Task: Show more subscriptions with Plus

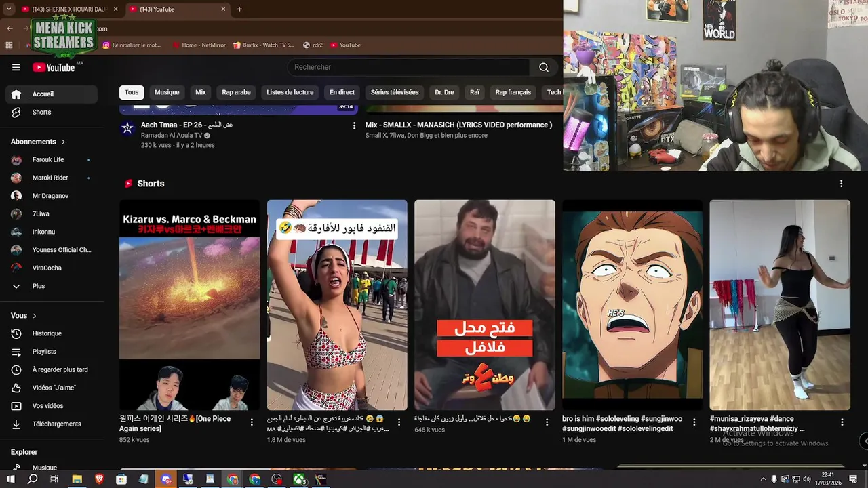Action: point(52,286)
